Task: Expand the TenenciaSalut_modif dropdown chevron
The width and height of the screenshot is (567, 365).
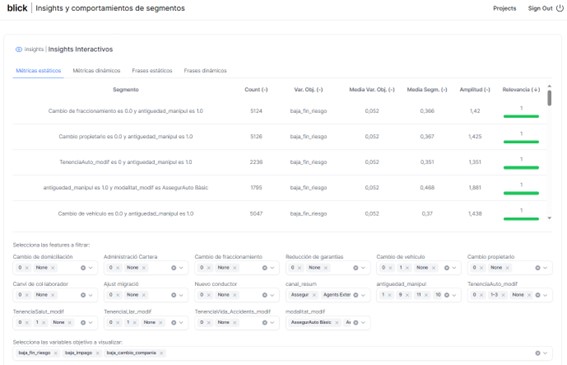Action: (91, 322)
